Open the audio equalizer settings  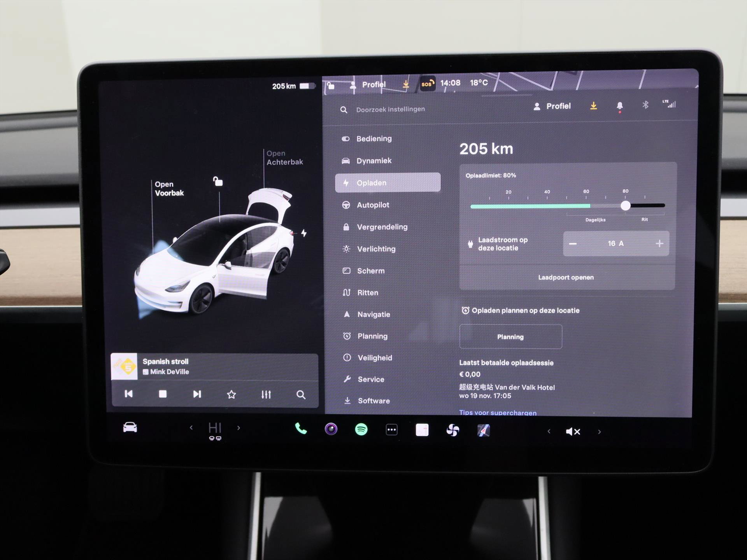[266, 395]
